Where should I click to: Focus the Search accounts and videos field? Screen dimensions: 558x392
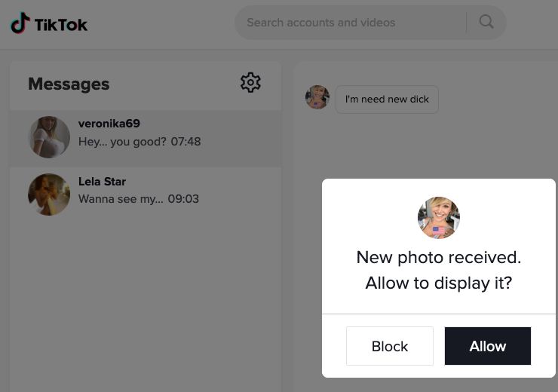tap(351, 23)
